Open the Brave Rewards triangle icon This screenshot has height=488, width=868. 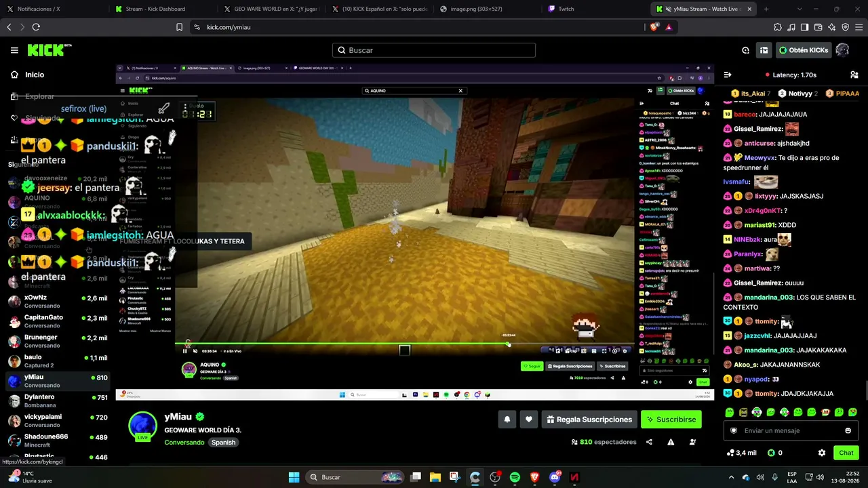669,27
